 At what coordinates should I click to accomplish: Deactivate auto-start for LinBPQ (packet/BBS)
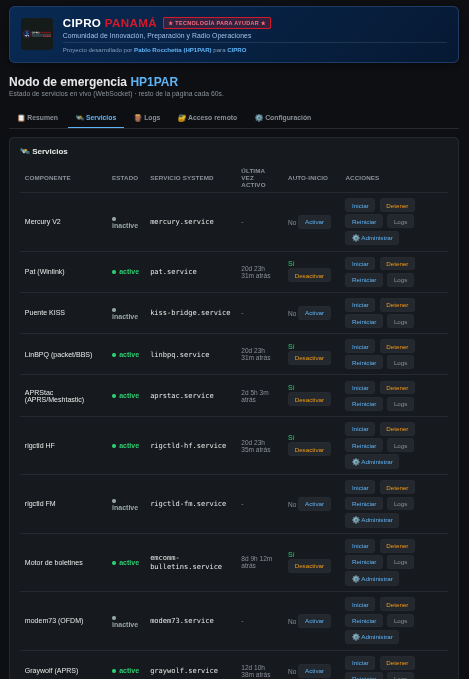click(309, 358)
